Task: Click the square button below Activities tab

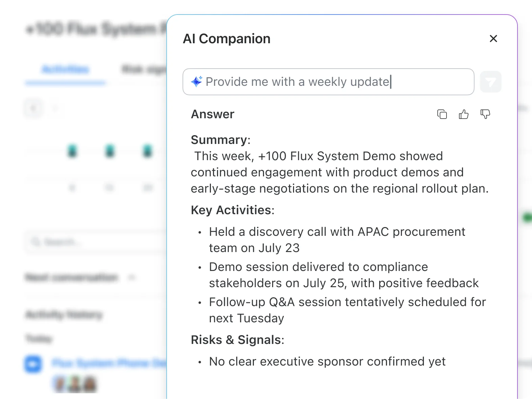Action: [x=33, y=108]
